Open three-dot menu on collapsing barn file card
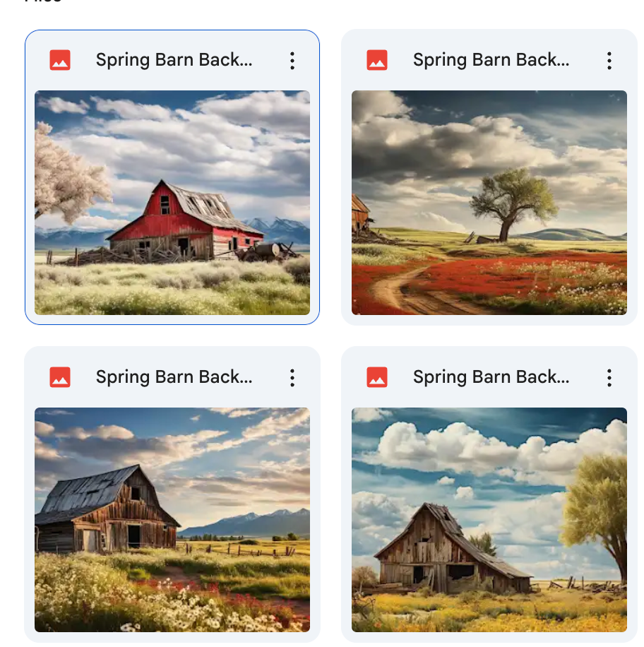 tap(609, 378)
